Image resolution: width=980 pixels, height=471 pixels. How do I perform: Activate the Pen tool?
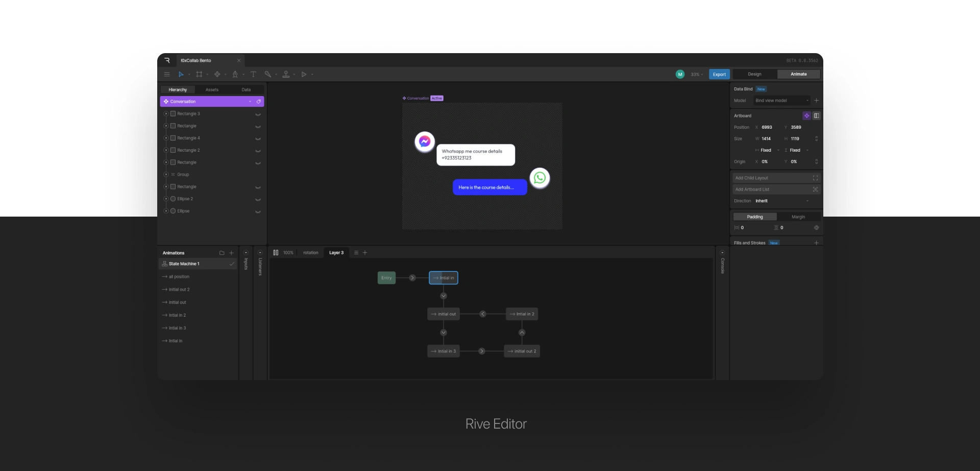point(235,74)
